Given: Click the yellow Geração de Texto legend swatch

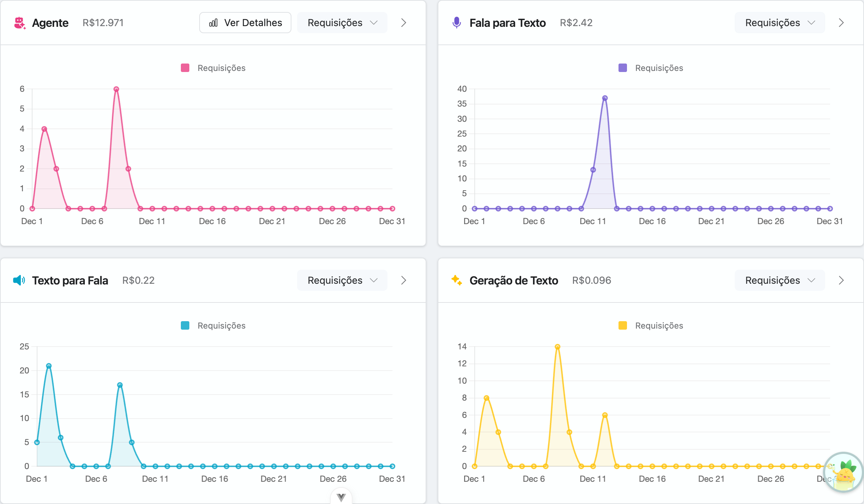Looking at the screenshot, I should click(x=623, y=325).
